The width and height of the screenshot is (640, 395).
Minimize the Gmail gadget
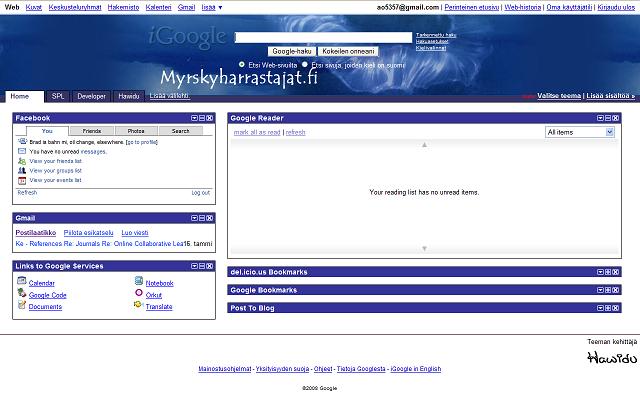202,218
